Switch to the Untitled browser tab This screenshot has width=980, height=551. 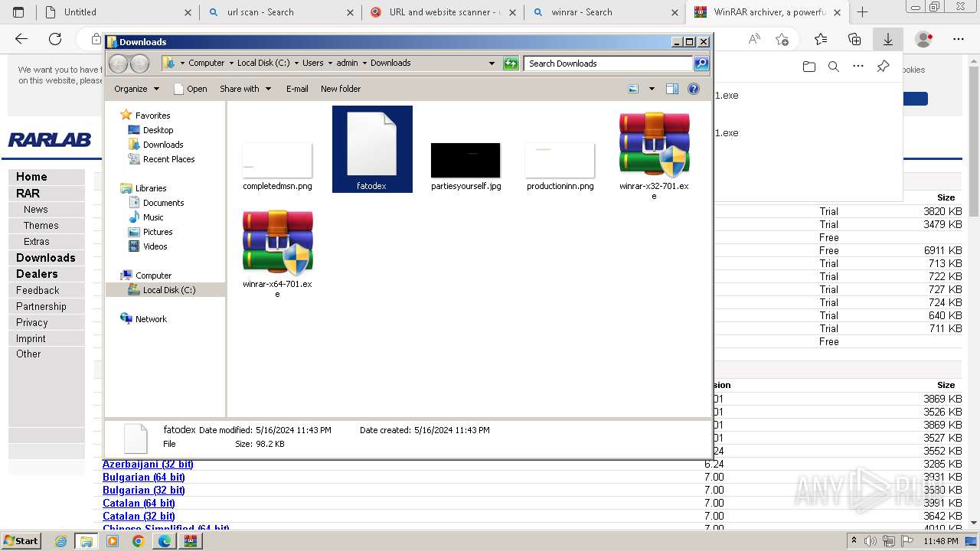point(119,12)
